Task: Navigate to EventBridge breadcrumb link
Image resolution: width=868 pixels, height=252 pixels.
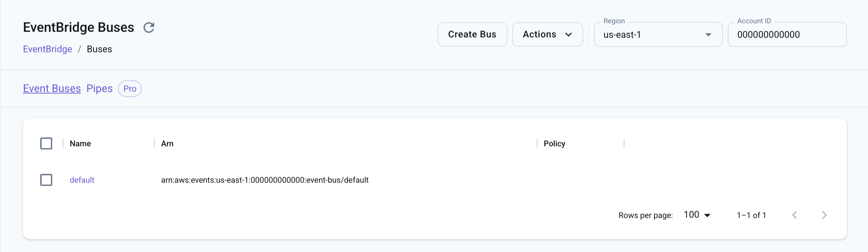Action: coord(48,49)
